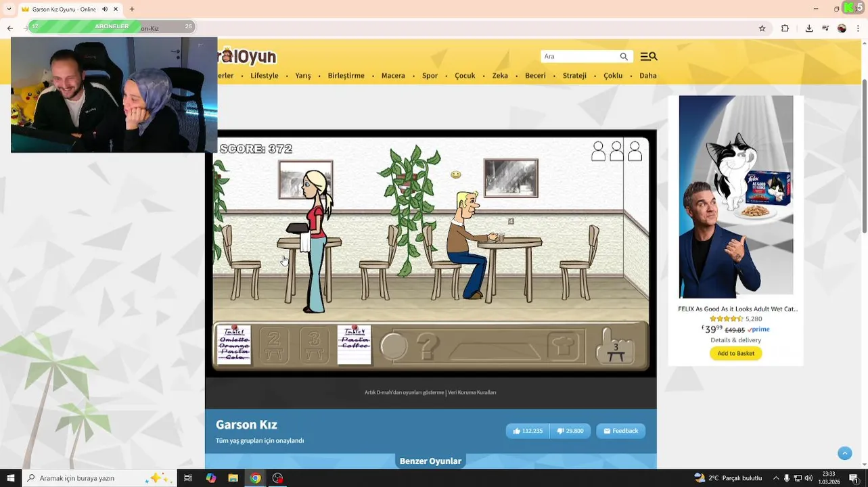Open the Çoklu category

pyautogui.click(x=613, y=76)
